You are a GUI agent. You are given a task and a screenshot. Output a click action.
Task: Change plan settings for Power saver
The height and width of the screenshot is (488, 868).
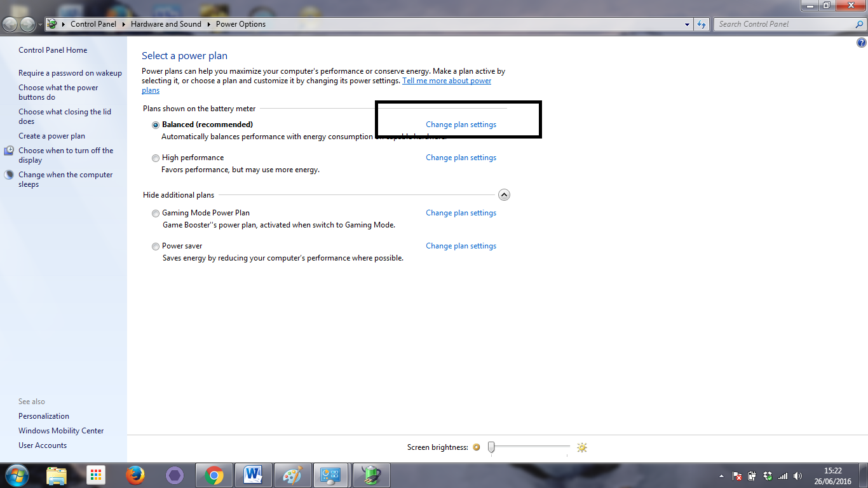click(461, 246)
